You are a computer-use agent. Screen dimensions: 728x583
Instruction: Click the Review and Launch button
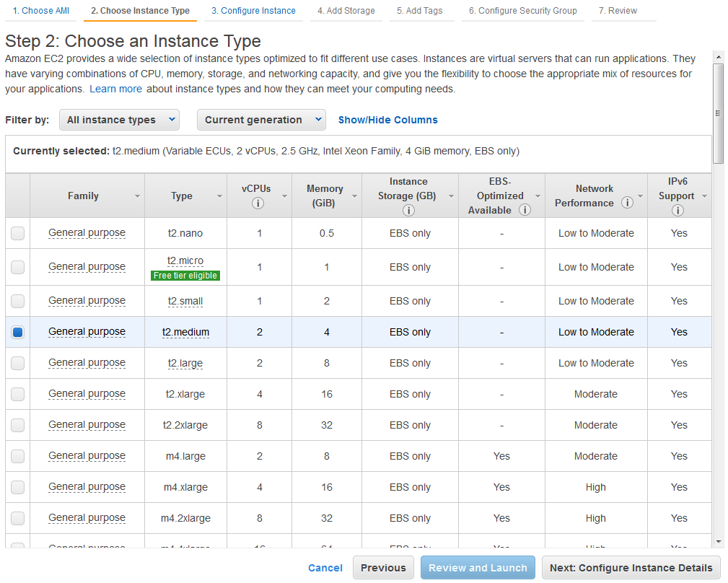click(478, 568)
